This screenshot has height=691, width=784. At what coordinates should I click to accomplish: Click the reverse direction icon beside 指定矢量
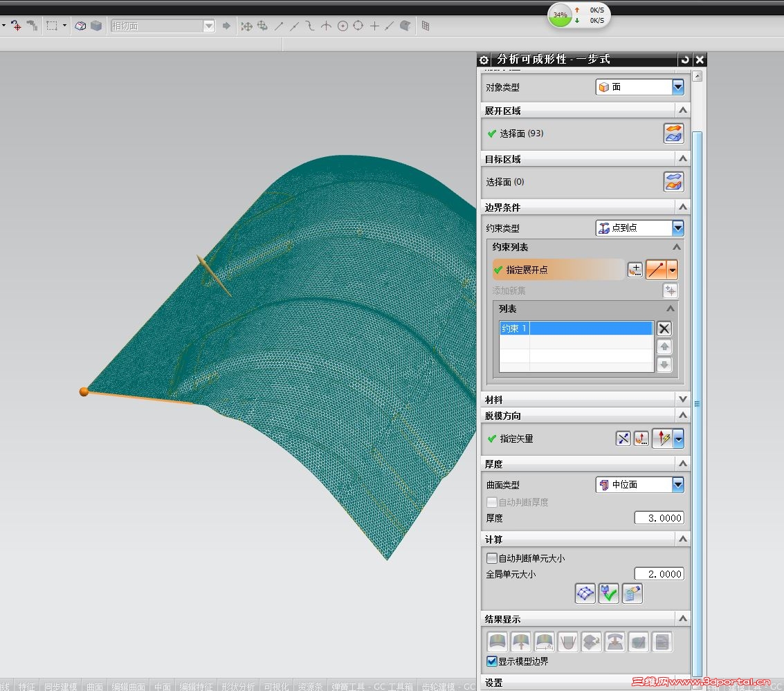coord(623,439)
